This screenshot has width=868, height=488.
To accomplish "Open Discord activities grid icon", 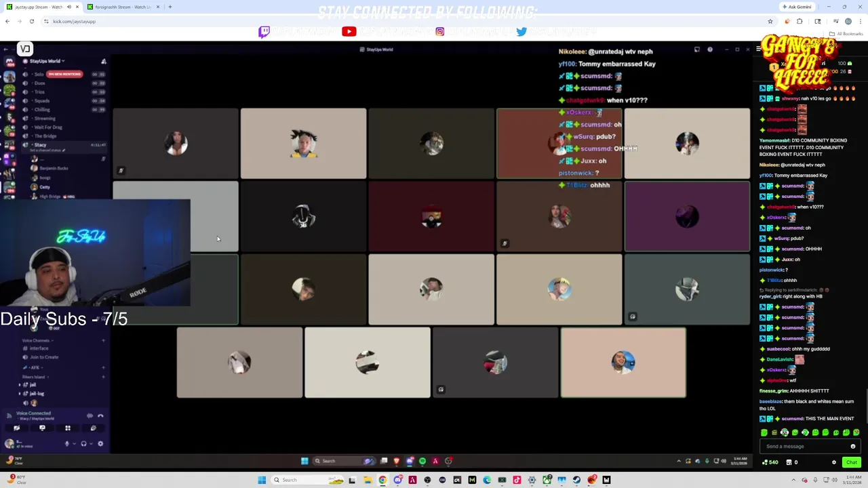I will pyautogui.click(x=68, y=428).
